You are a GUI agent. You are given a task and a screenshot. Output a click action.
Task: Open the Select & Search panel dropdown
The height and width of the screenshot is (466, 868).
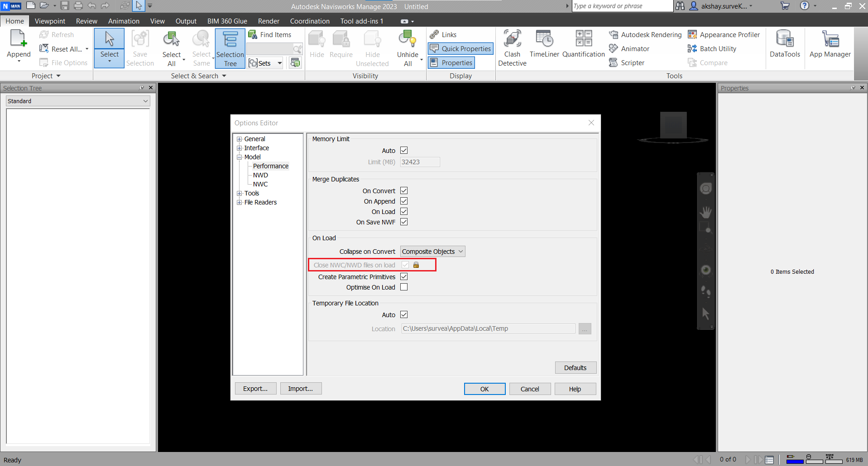pos(199,76)
